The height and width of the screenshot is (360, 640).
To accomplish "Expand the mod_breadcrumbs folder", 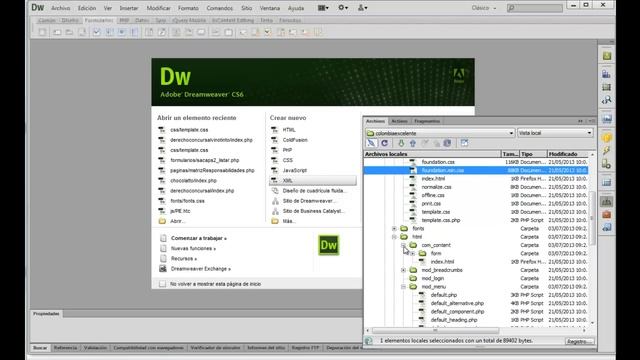I will click(x=403, y=270).
